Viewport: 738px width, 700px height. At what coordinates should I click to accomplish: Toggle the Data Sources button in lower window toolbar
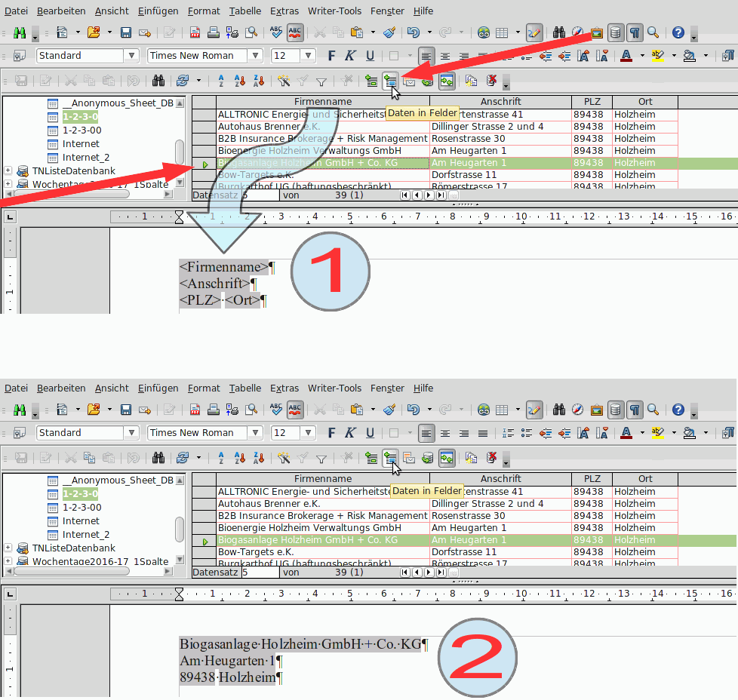[x=616, y=410]
